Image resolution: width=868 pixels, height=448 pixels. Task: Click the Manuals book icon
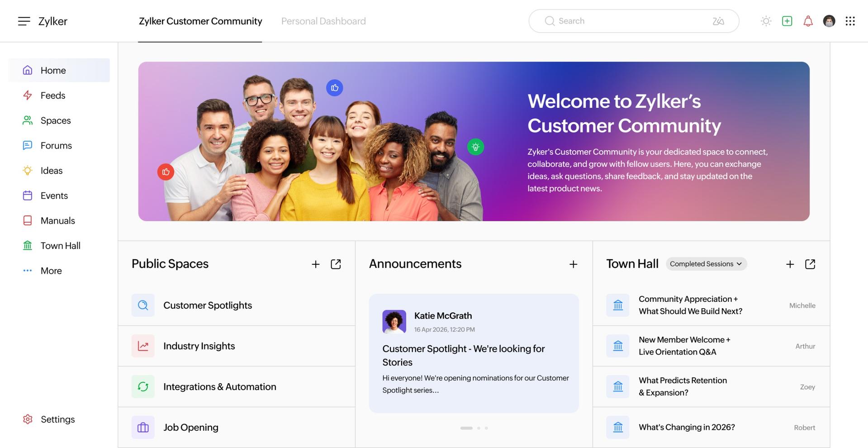pyautogui.click(x=28, y=220)
